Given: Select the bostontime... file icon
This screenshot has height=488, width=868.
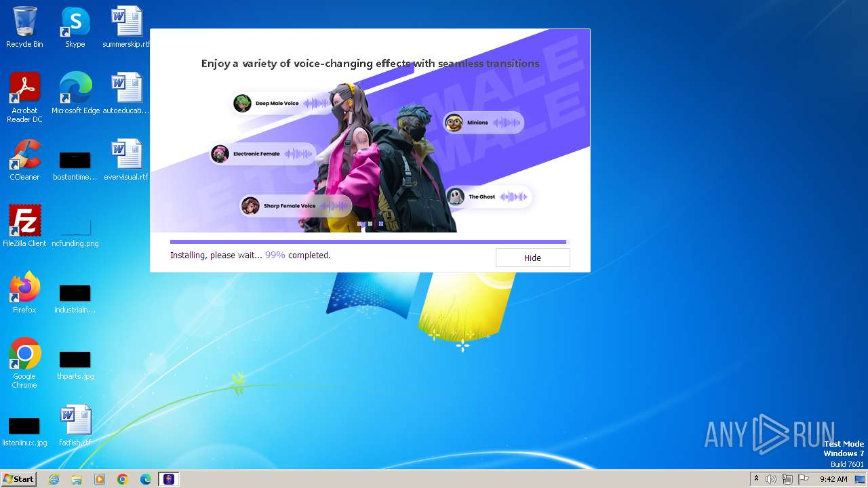Looking at the screenshot, I should [x=75, y=165].
